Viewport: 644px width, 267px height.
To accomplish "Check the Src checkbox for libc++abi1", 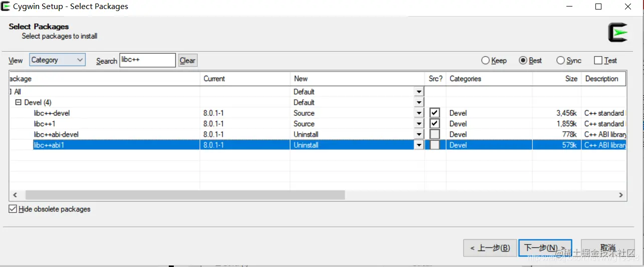I will (435, 145).
